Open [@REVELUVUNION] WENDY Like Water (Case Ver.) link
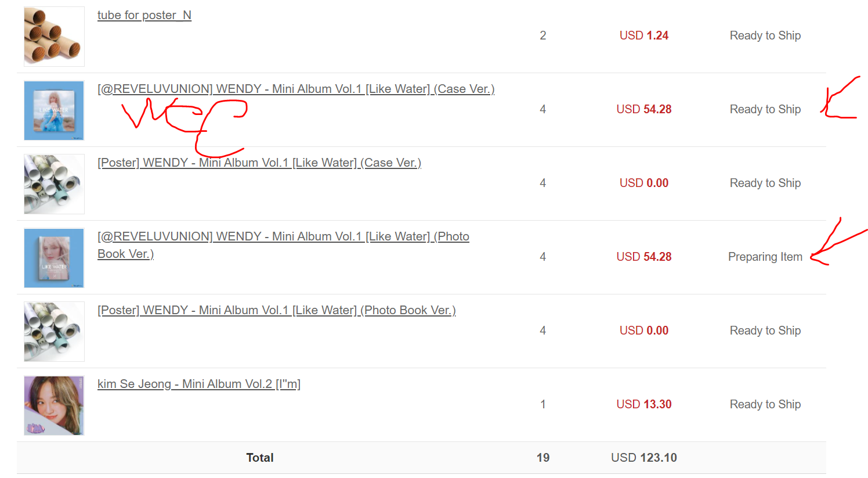The width and height of the screenshot is (868, 478). [x=296, y=89]
